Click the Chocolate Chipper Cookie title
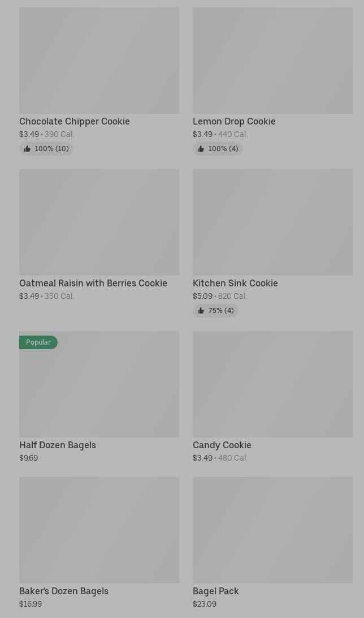The image size is (364, 618). [x=75, y=121]
